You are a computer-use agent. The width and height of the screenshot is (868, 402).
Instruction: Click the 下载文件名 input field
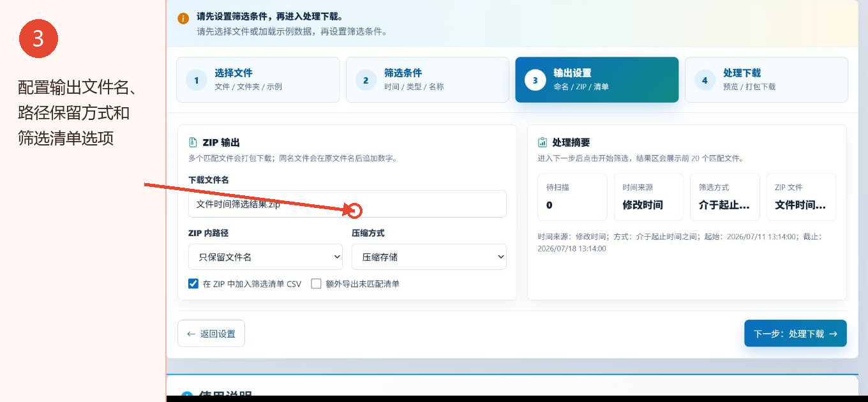pos(347,204)
